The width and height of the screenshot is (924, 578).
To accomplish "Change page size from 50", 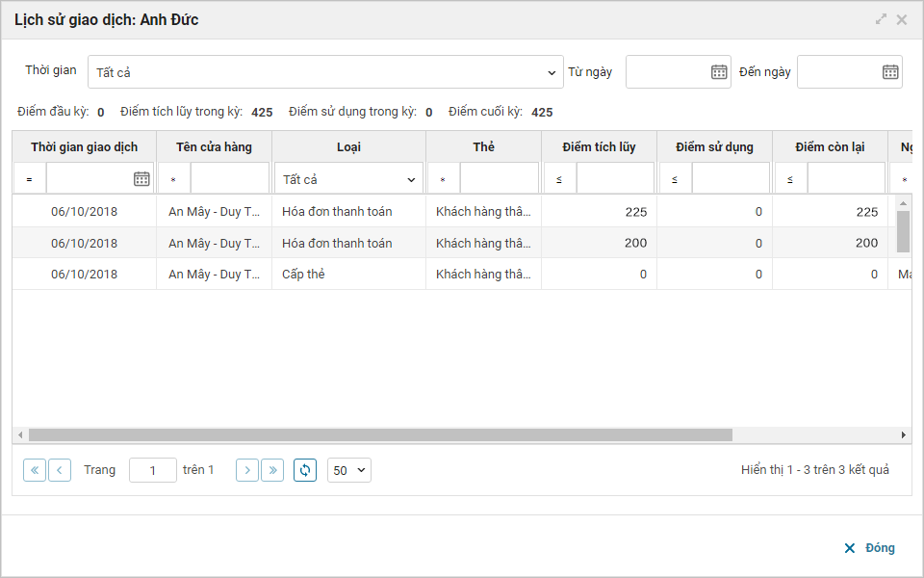I will point(348,470).
